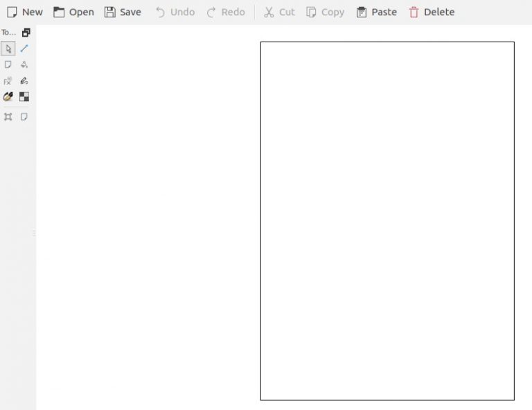Select the calligraphy pen tool
Screen dimensions: 532x410
click(24, 81)
